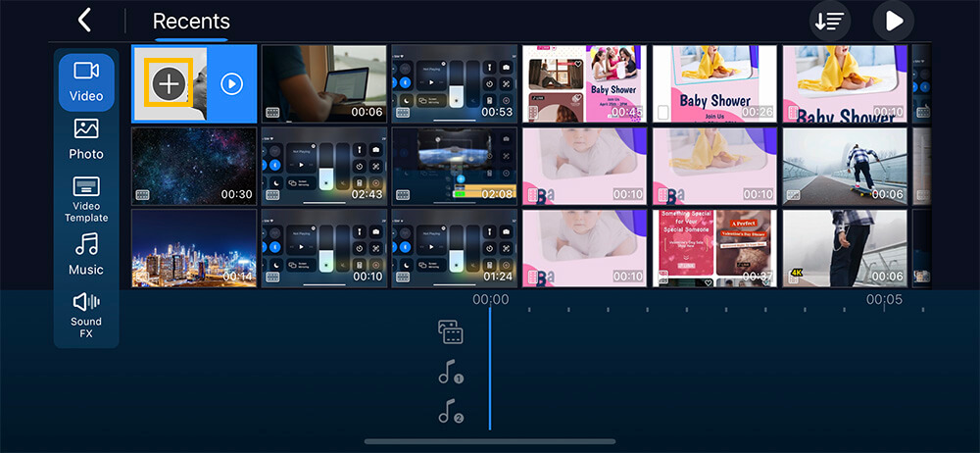Viewport: 980px width, 453px height.
Task: Add the selected clip with plus button
Action: coord(170,82)
